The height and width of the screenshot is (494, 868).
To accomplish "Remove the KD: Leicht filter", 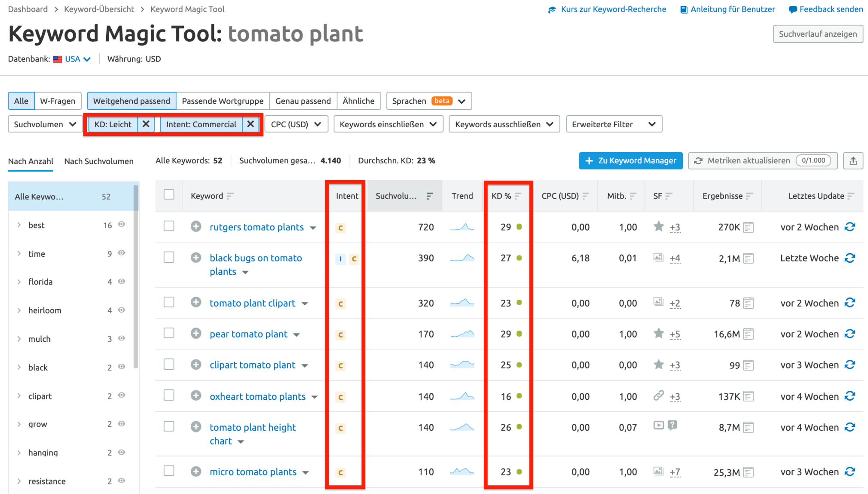I will tap(146, 124).
